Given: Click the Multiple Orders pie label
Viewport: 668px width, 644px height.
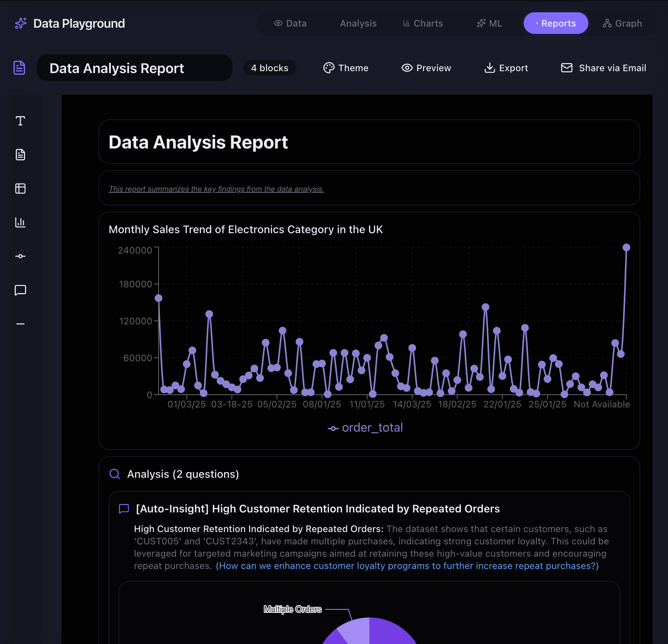Looking at the screenshot, I should 292,609.
